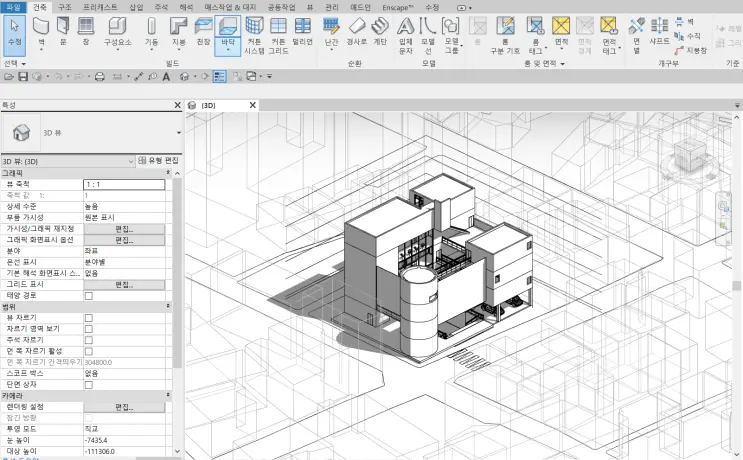
Task: Select the 면별 opening tool
Action: [x=636, y=36]
